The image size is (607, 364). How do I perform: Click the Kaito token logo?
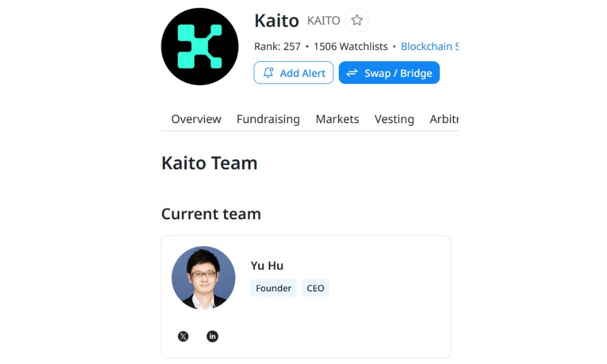tap(199, 46)
